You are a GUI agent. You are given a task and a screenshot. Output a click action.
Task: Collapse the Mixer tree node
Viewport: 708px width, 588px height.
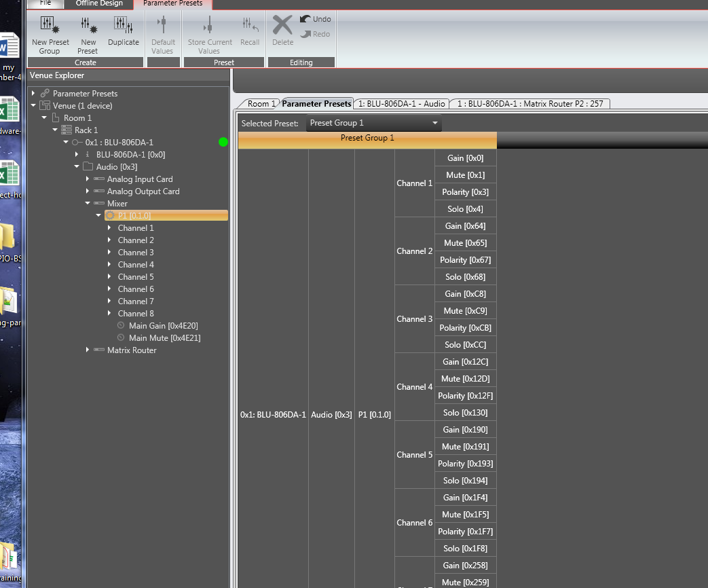pos(88,203)
